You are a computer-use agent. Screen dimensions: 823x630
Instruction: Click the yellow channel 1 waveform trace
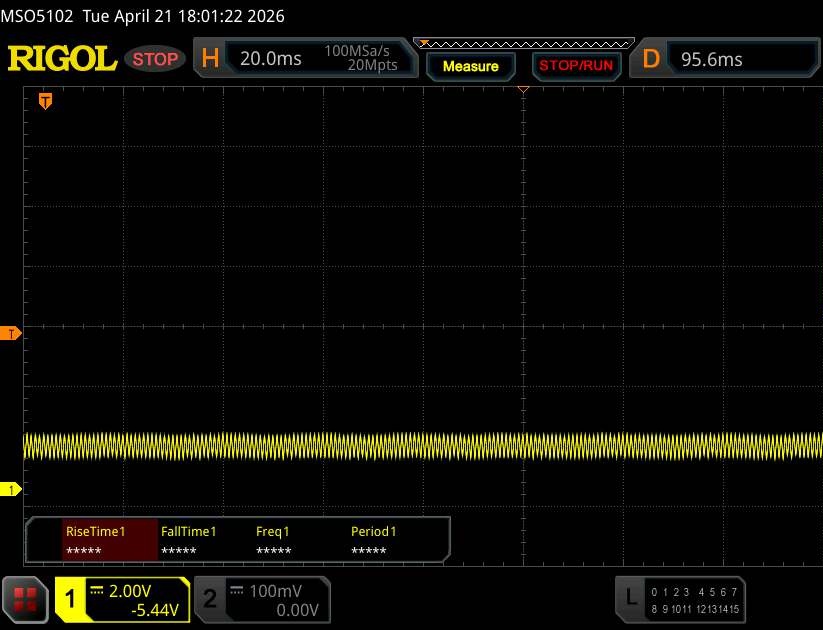pos(423,446)
